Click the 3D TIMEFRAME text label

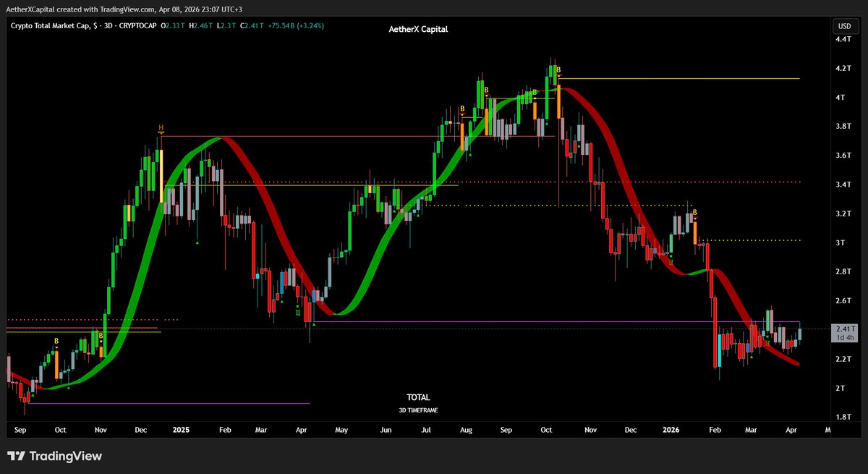pos(418,410)
